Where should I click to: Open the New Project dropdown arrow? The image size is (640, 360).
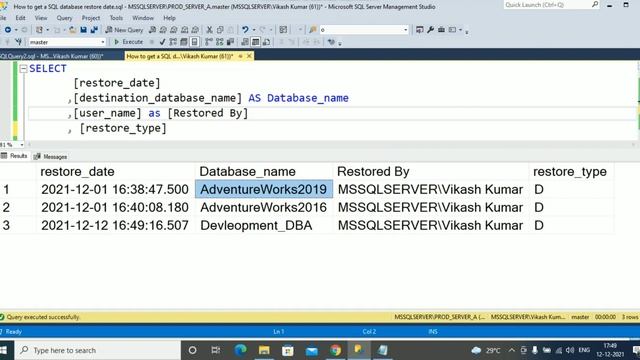pyautogui.click(x=47, y=30)
